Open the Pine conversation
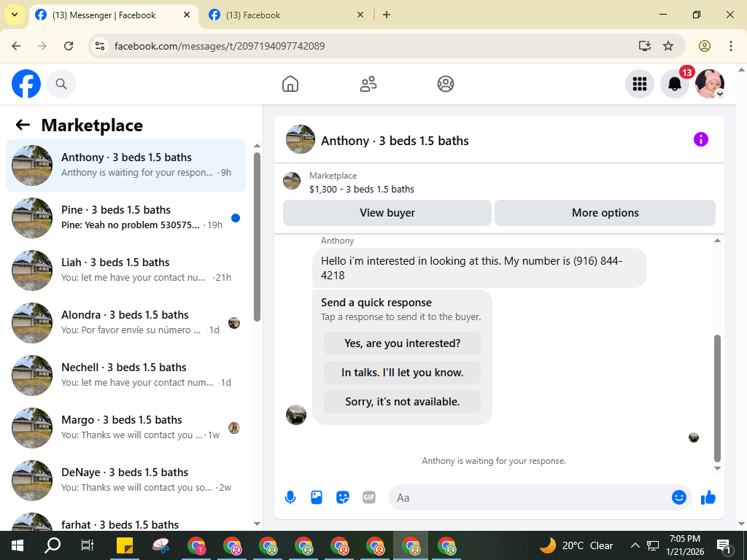 pyautogui.click(x=125, y=217)
